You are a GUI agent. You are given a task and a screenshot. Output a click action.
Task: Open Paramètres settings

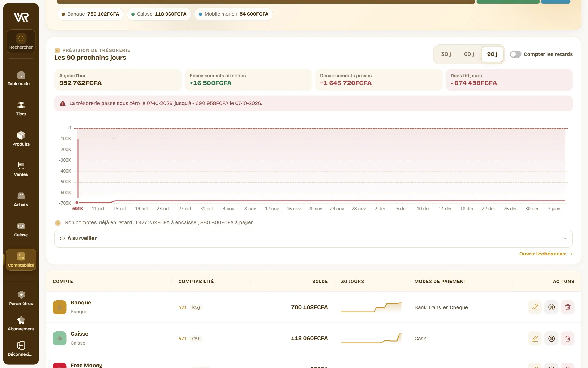pyautogui.click(x=21, y=298)
